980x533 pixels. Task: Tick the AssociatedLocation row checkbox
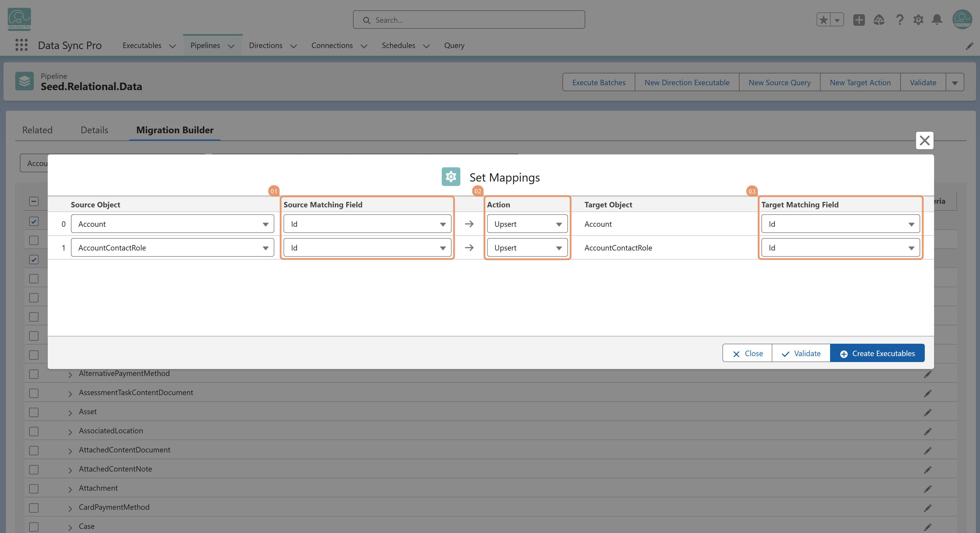pos(34,431)
